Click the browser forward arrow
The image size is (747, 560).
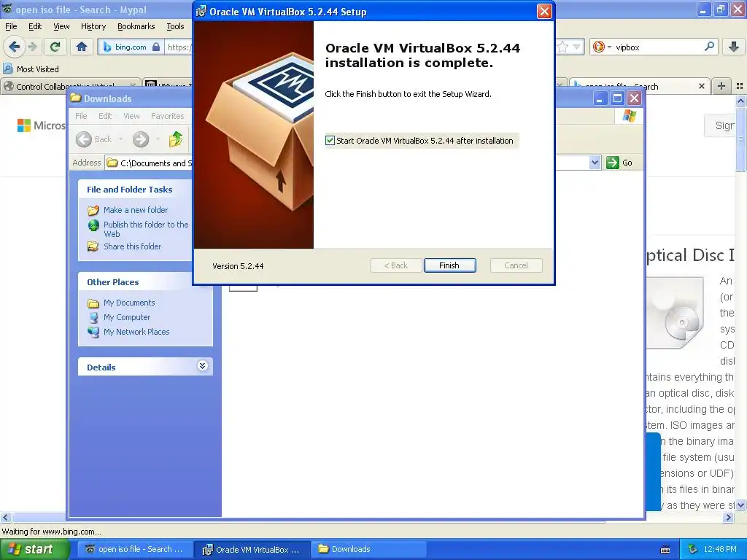point(32,47)
